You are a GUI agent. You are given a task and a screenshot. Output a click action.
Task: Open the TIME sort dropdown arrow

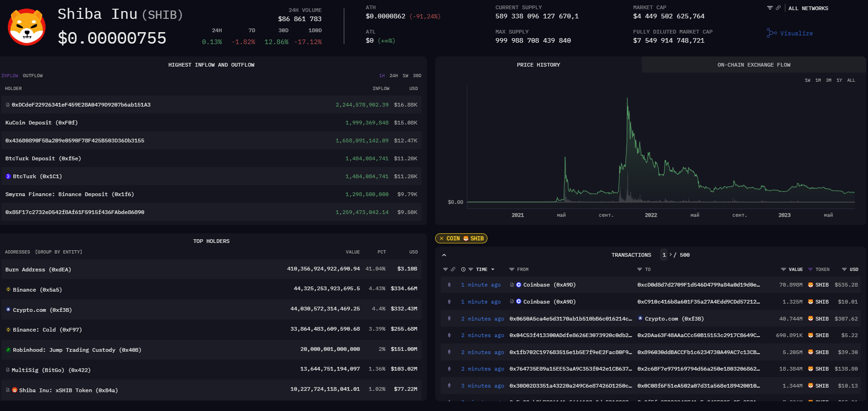493,270
